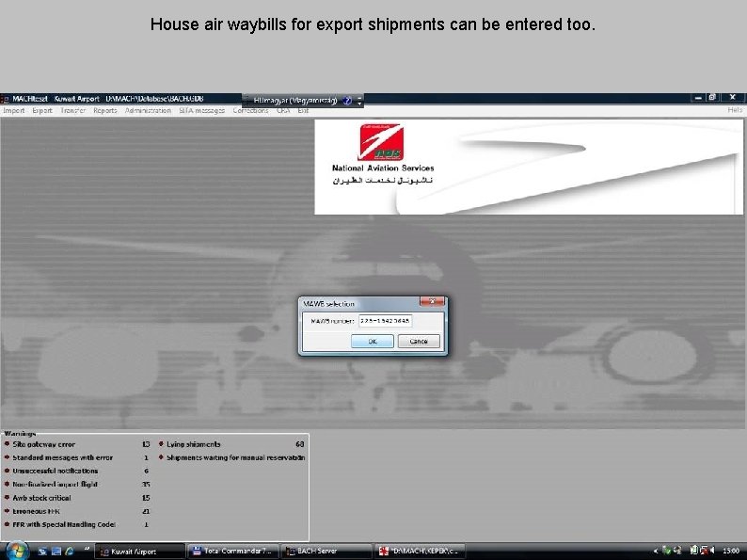Image resolution: width=747 pixels, height=560 pixels.
Task: Click the MAWB number input field
Action: [385, 321]
